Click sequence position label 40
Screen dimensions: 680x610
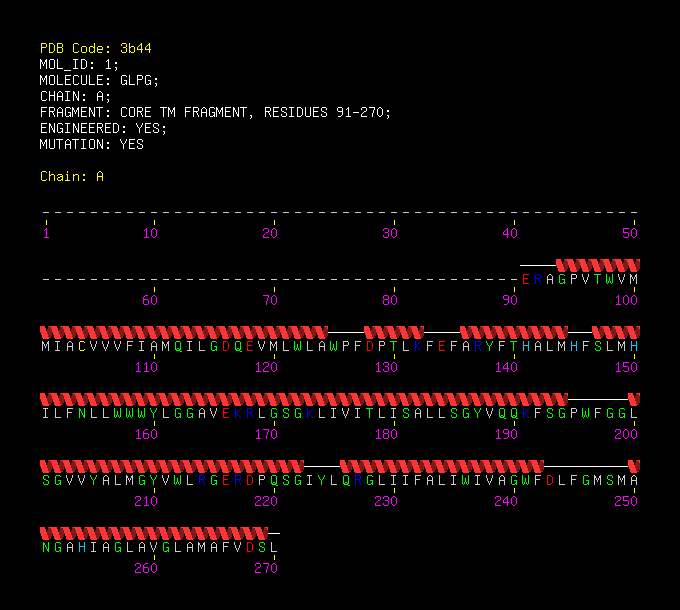pos(510,233)
